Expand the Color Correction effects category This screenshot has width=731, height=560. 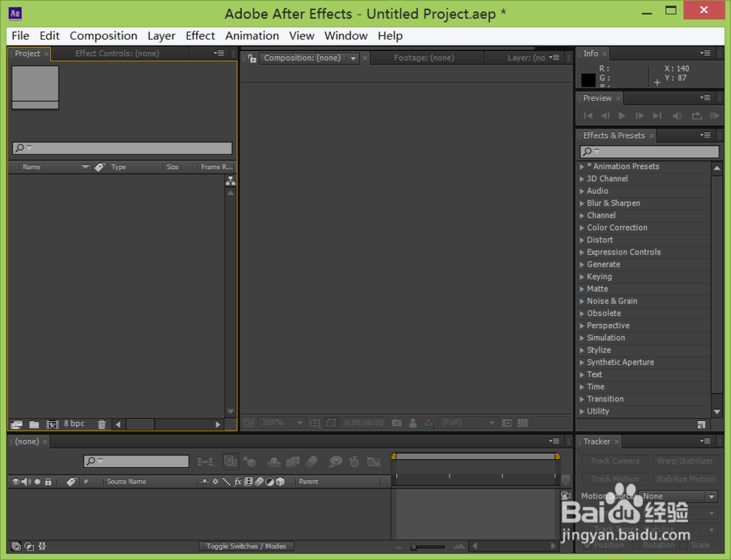[x=582, y=227]
